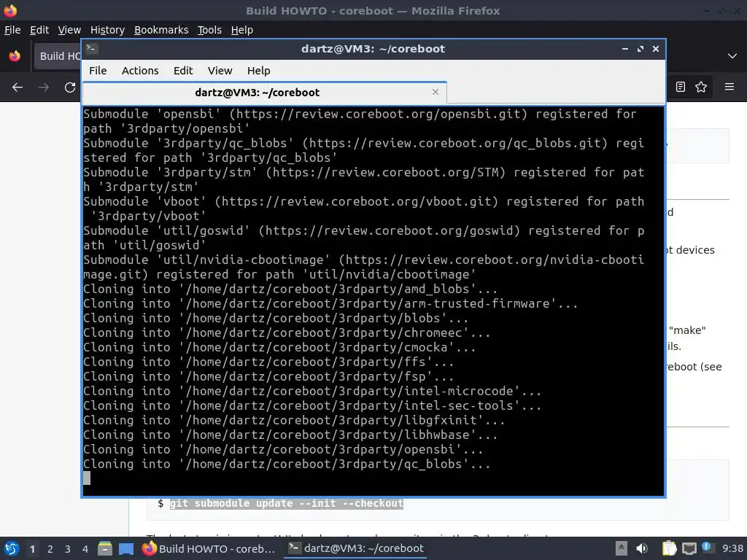
Task: Click the 'Cloning into' line for libhwbase
Action: click(x=290, y=435)
